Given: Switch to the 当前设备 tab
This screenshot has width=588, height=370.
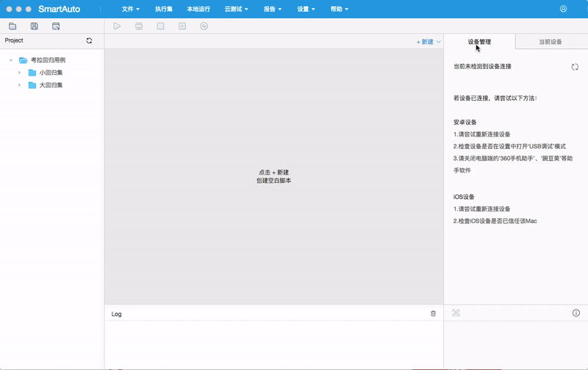Looking at the screenshot, I should 551,42.
